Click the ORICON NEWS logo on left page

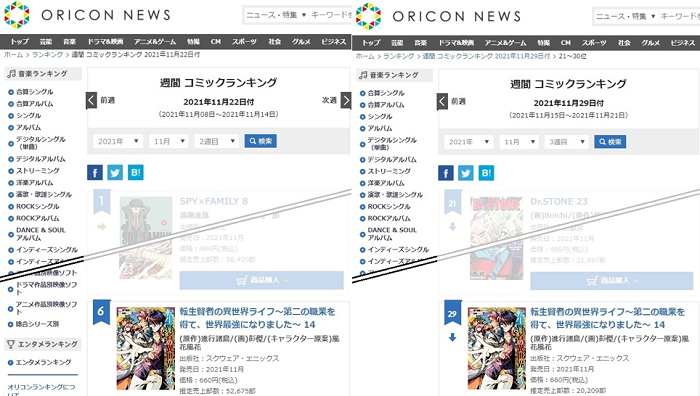(x=88, y=15)
